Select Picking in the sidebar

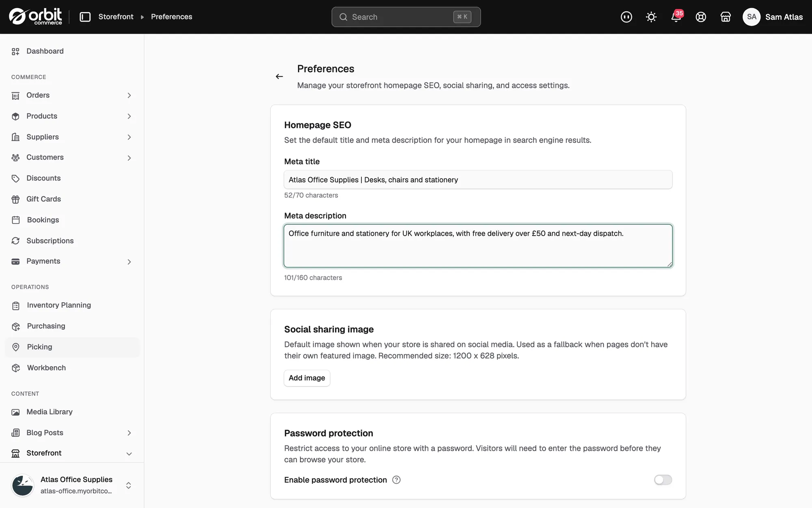(72, 347)
